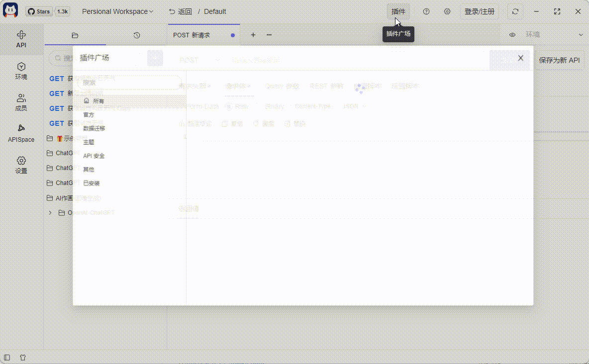Click 搜索 in the editor toolbar
The height and width of the screenshot is (364, 589).
(264, 124)
